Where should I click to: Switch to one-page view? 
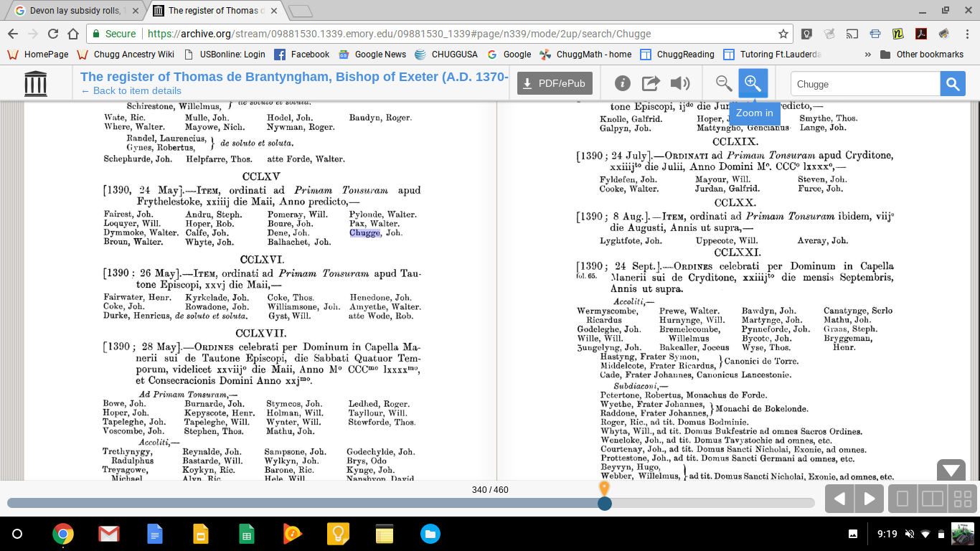point(903,499)
